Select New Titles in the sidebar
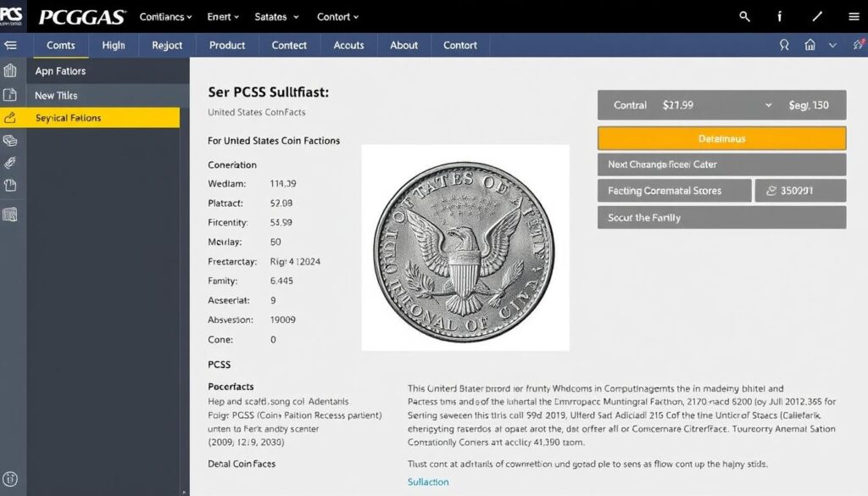This screenshot has height=496, width=868. pos(56,95)
